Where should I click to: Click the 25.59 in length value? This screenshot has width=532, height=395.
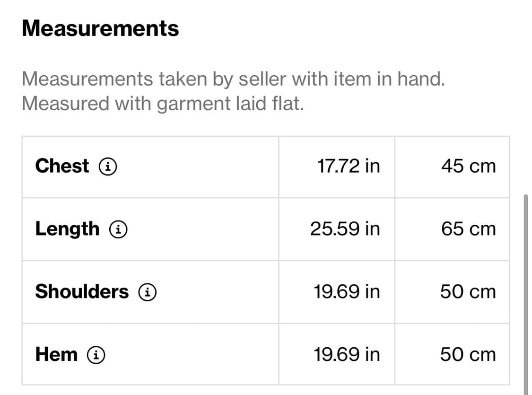345,229
